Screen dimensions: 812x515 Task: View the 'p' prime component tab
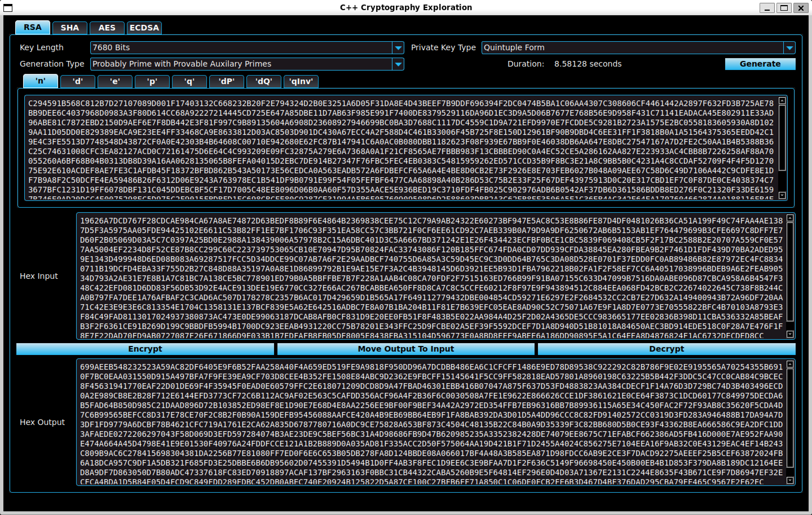coord(152,81)
